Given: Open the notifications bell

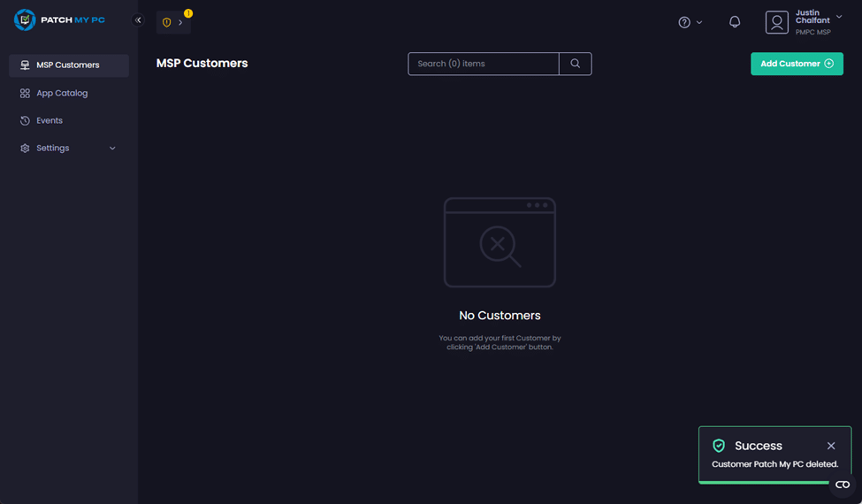Looking at the screenshot, I should [x=735, y=22].
